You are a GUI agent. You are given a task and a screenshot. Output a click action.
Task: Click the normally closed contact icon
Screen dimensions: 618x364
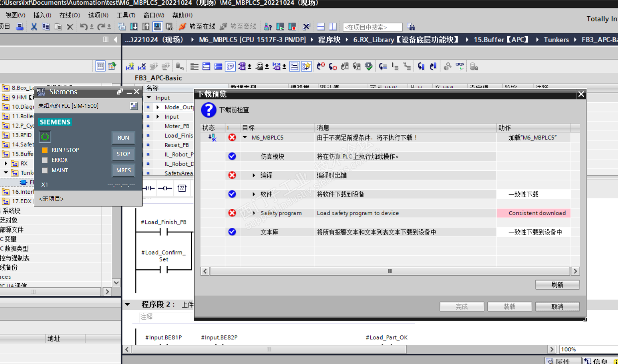(x=149, y=188)
